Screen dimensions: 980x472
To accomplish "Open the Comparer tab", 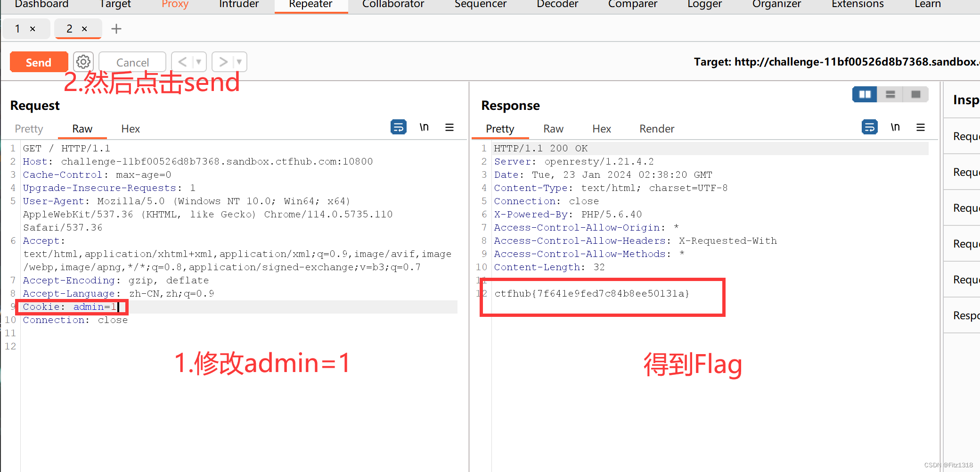I will (632, 4).
